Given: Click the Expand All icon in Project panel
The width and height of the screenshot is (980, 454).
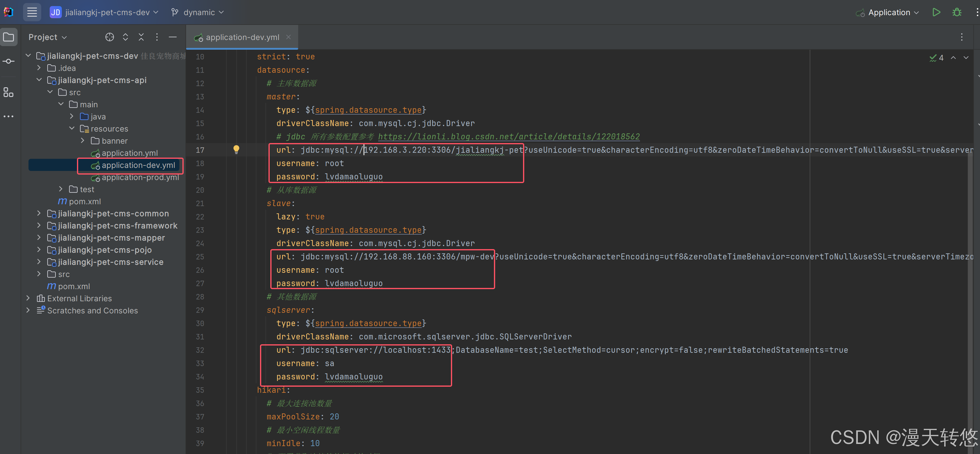Looking at the screenshot, I should 125,37.
